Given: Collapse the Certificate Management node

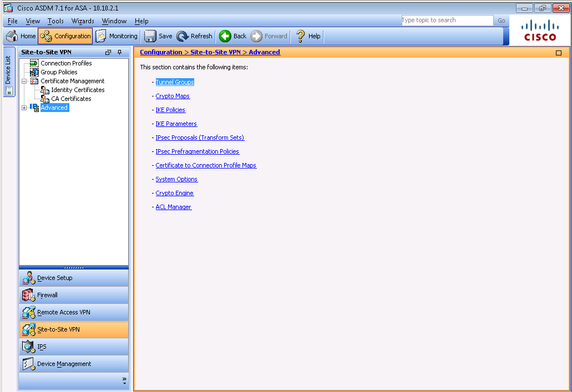Looking at the screenshot, I should click(24, 81).
